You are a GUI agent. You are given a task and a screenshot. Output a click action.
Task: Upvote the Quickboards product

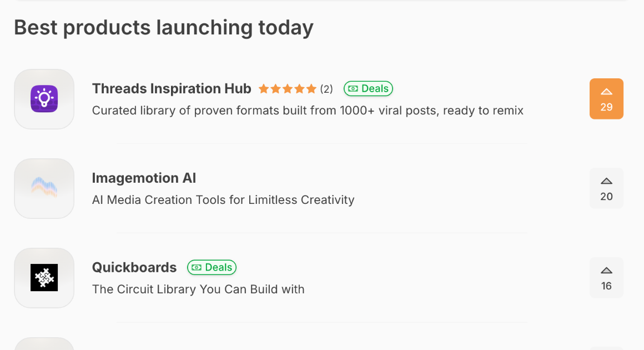[606, 278]
